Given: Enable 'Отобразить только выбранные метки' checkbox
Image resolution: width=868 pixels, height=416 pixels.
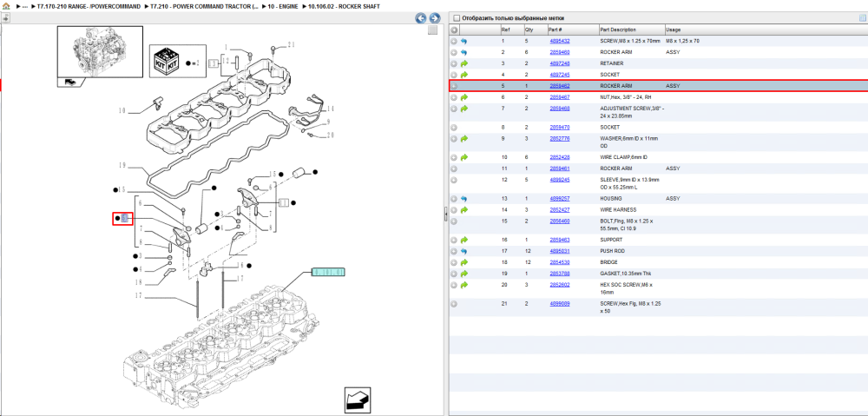Looking at the screenshot, I should [457, 18].
